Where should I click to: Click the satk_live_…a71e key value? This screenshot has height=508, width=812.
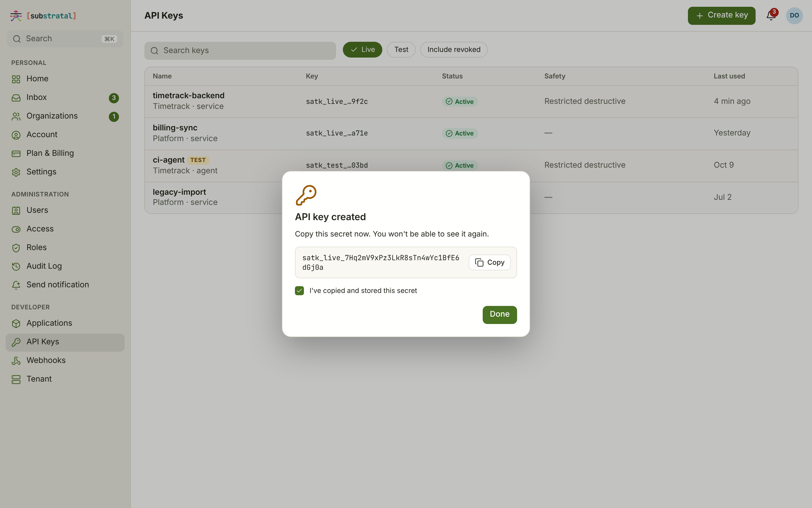coord(337,133)
